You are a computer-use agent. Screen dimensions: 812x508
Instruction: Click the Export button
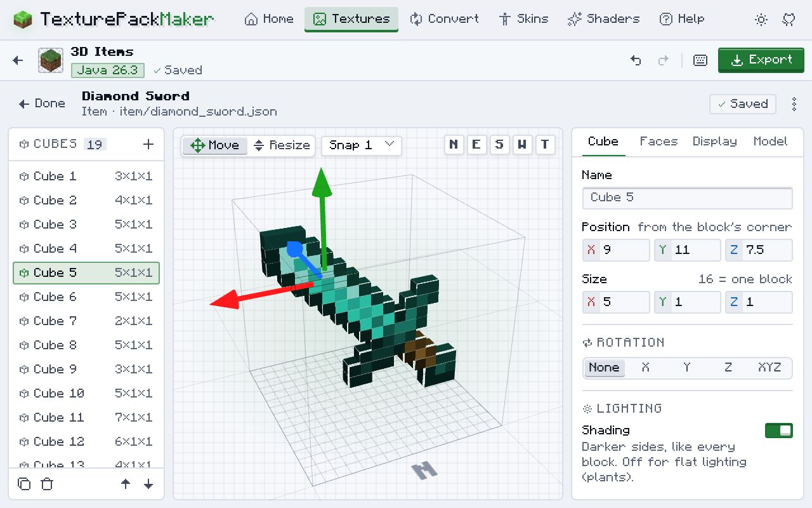[x=761, y=60]
